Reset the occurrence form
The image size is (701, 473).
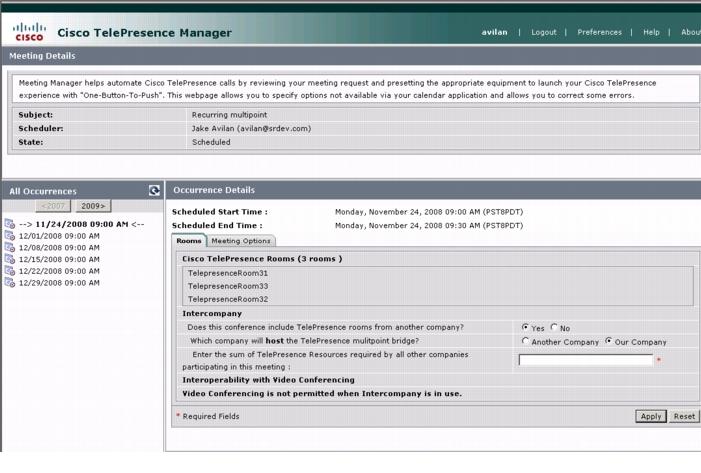(684, 416)
